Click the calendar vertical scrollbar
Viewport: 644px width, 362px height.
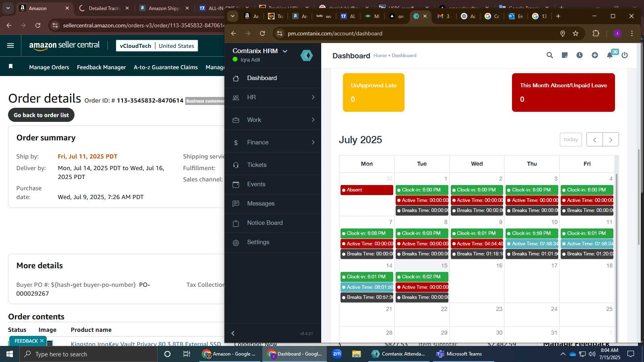coord(616,257)
